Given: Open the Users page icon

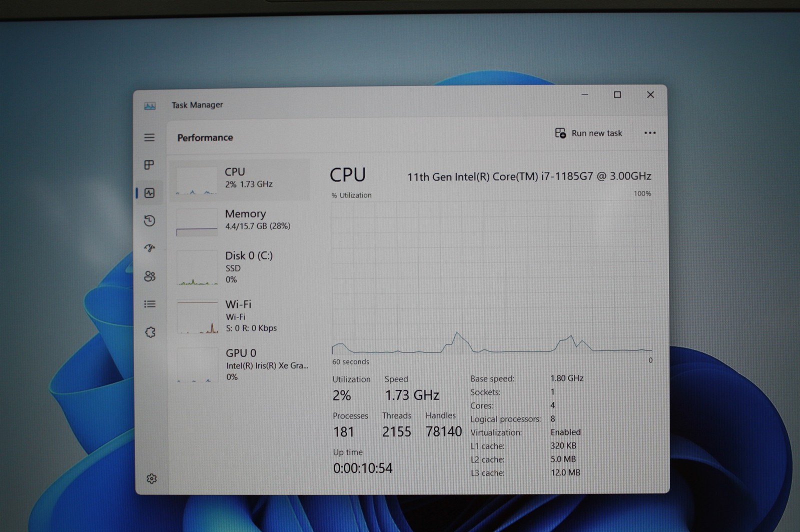Looking at the screenshot, I should click(150, 276).
